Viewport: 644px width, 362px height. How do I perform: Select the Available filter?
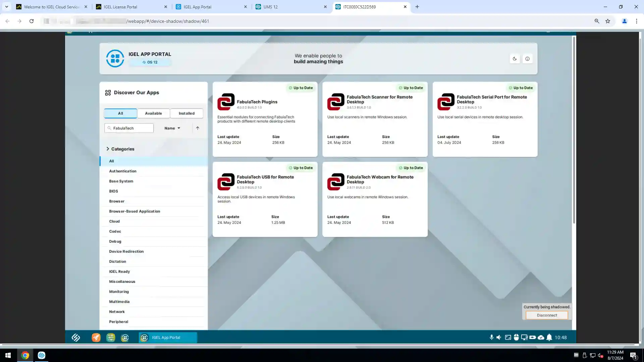point(153,113)
